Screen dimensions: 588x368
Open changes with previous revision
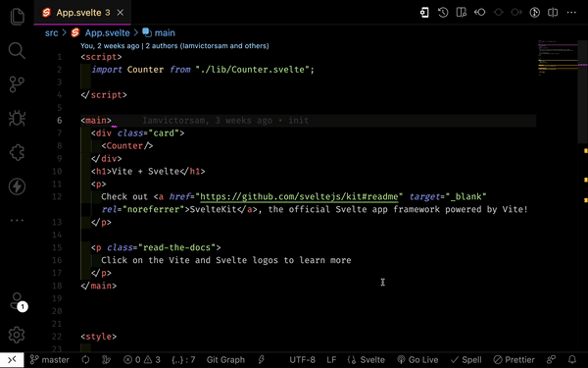click(479, 13)
